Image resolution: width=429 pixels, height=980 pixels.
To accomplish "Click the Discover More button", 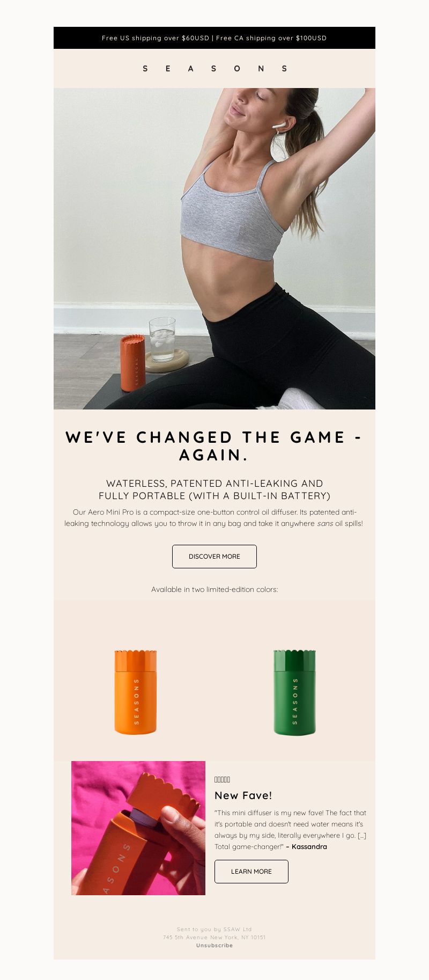I will click(x=214, y=557).
